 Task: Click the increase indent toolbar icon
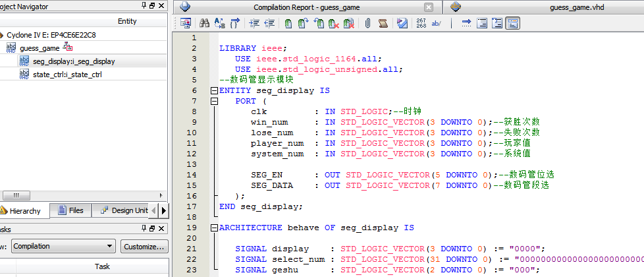254,24
